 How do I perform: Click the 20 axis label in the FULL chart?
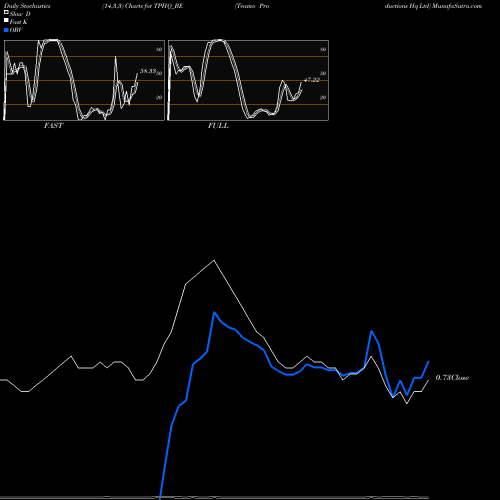pos(323,97)
